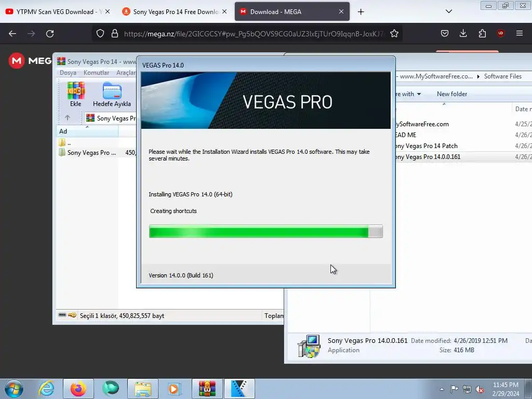Screen dimensions: 532x399
Task: Go up one folder in WinRAR
Action: pyautogui.click(x=67, y=118)
